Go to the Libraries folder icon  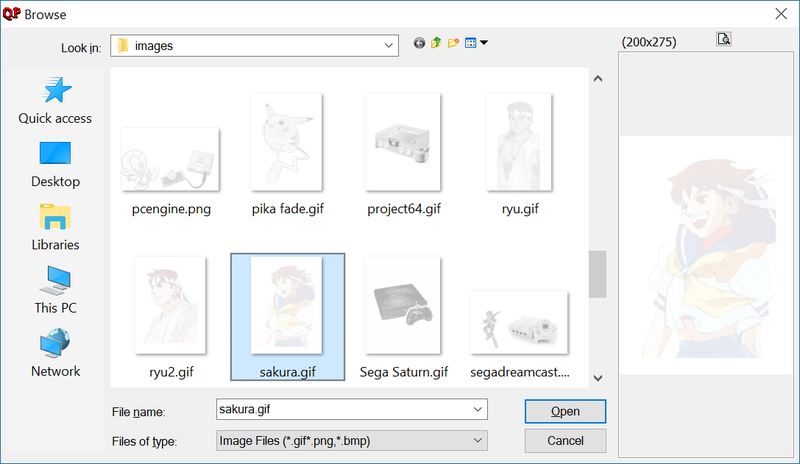[55, 216]
